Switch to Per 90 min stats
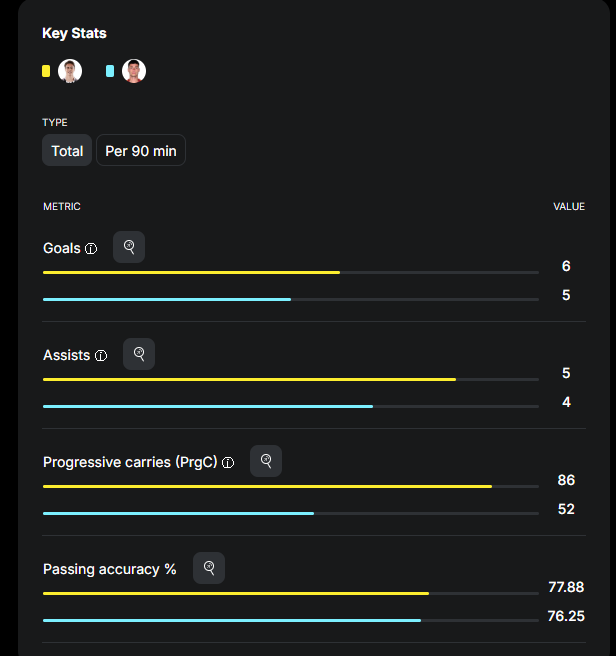 coord(140,151)
